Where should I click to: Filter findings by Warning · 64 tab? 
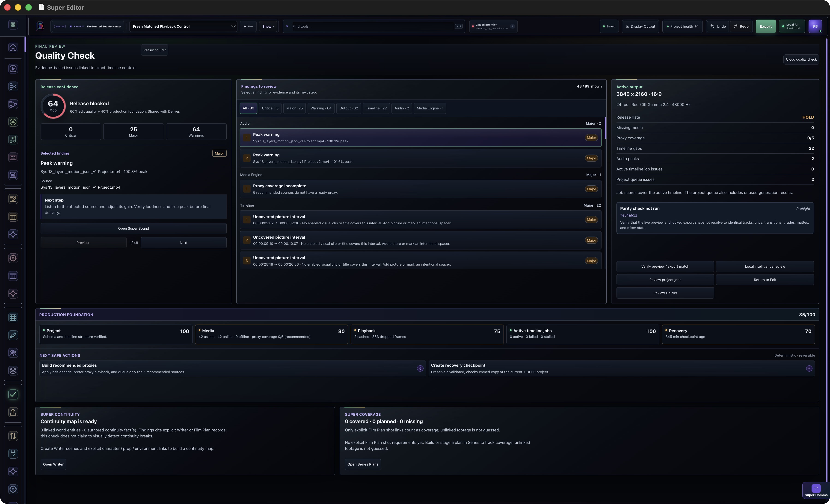click(x=321, y=108)
